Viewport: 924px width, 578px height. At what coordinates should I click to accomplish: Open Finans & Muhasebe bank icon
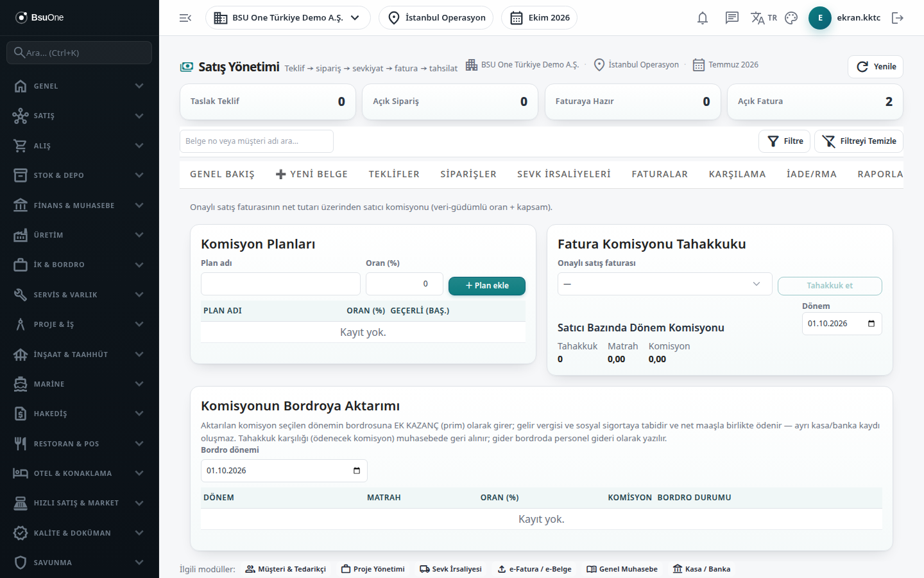pos(21,206)
